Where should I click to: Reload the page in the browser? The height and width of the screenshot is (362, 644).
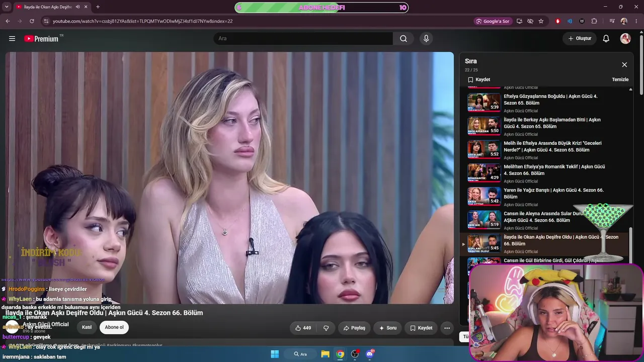(32, 21)
